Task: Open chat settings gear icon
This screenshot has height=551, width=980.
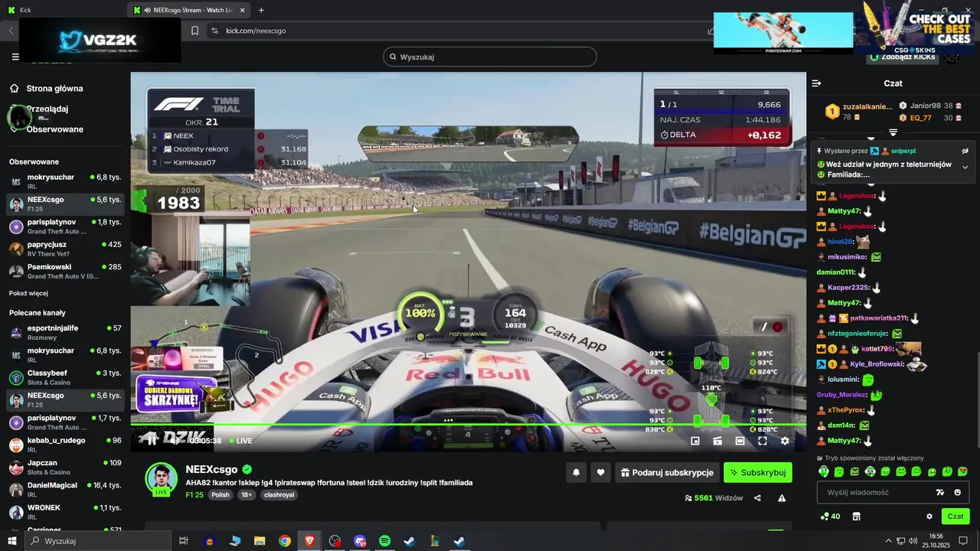Action: 929,517
